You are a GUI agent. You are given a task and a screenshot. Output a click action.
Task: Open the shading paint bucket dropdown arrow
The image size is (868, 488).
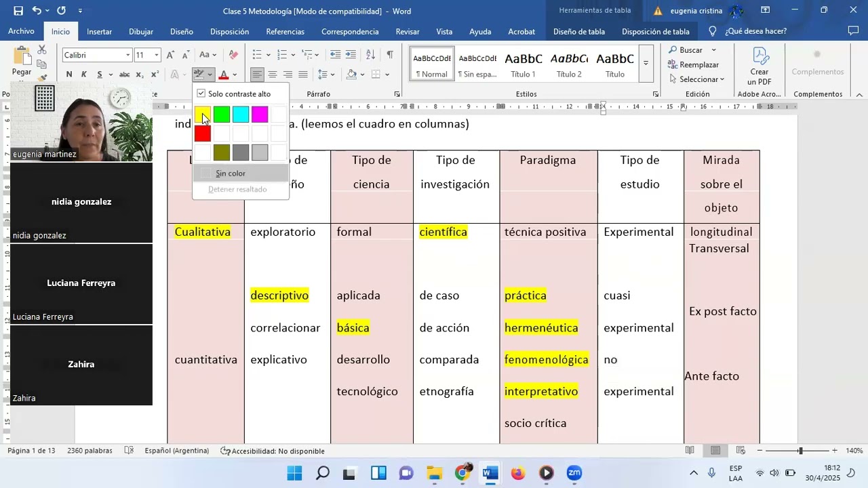coord(362,75)
